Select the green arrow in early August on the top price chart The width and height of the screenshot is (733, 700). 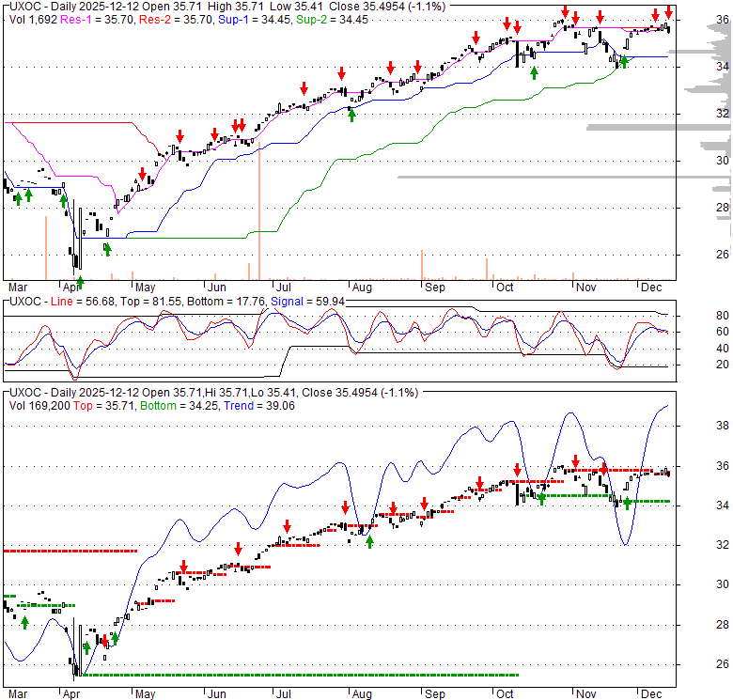pyautogui.click(x=351, y=116)
